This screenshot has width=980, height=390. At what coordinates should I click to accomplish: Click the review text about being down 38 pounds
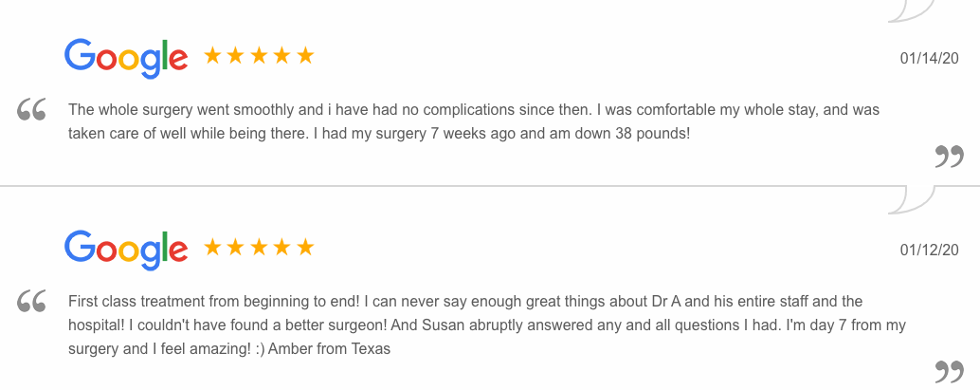tap(474, 121)
